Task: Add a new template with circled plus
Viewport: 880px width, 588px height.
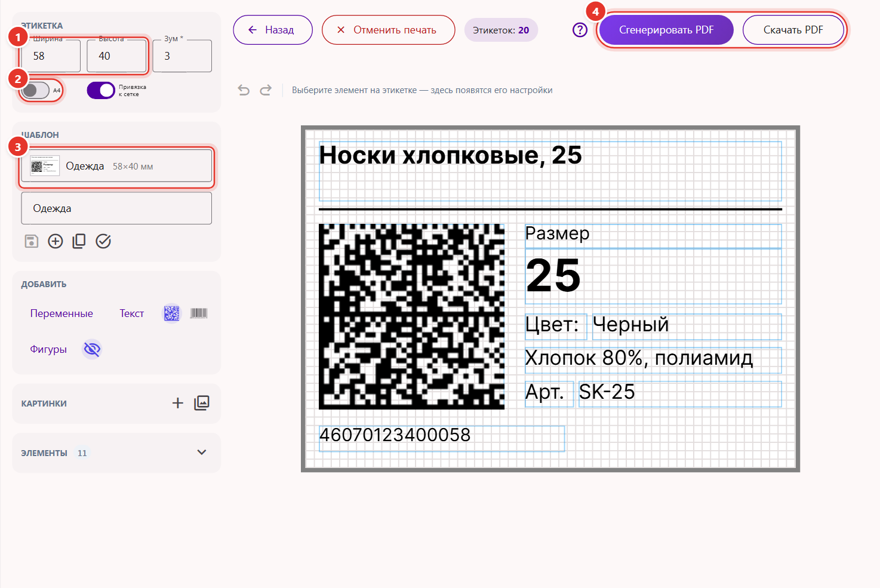Action: pos(56,241)
